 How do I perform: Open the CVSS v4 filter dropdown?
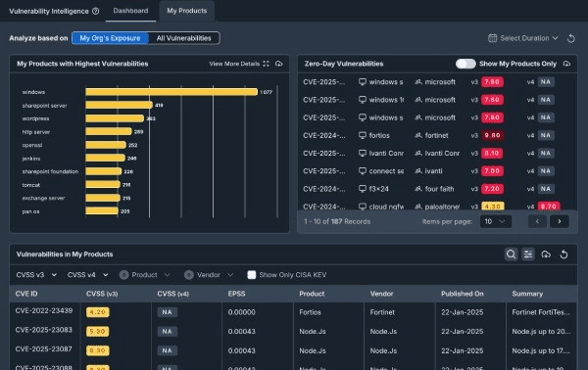coord(88,275)
